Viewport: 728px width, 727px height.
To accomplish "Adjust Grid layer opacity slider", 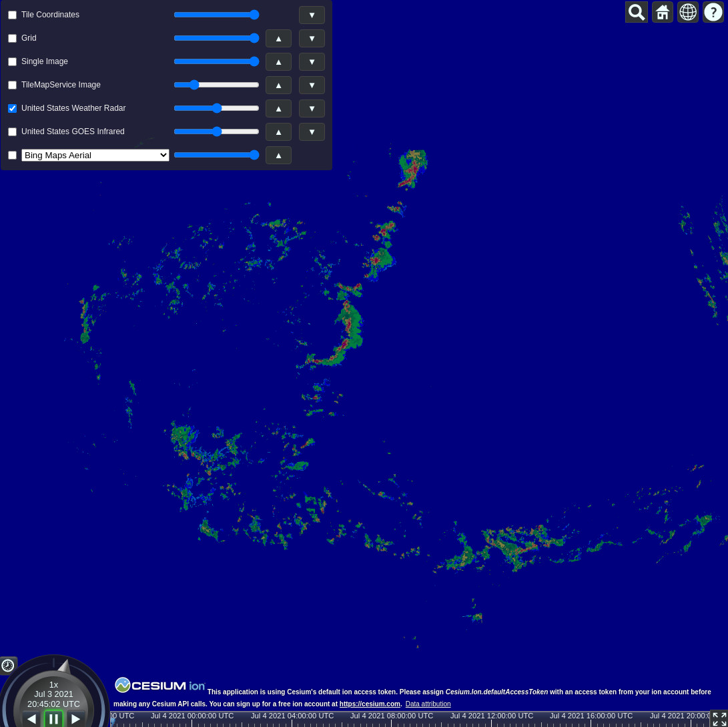I will (x=216, y=38).
